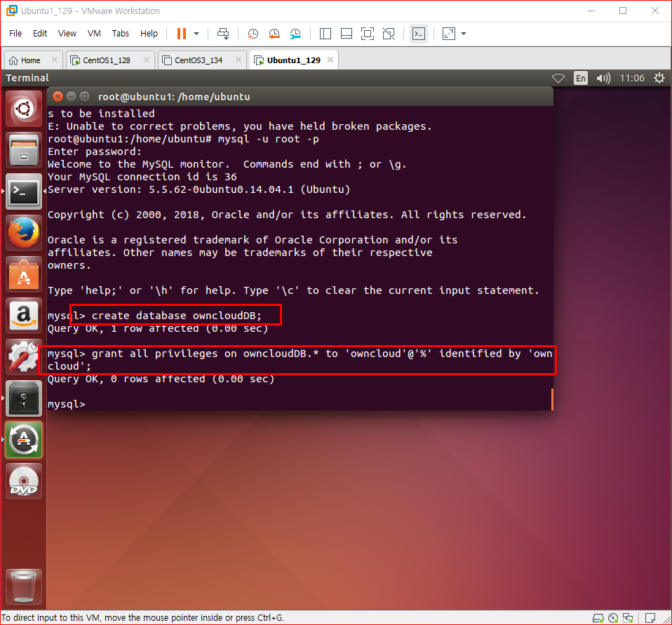Open Ubuntu Software Center
672x625 pixels.
24,274
